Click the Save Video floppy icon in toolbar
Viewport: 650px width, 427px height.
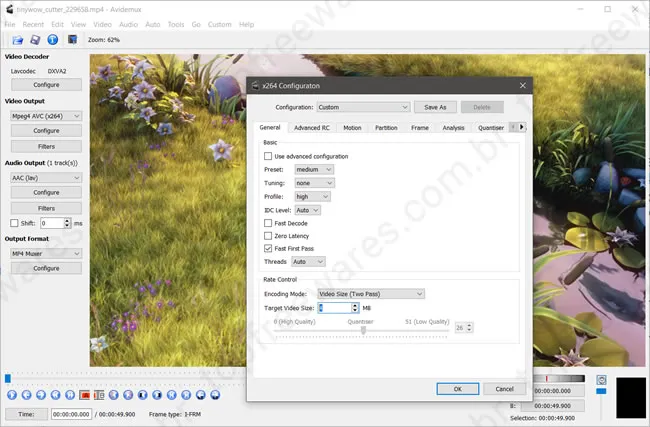pyautogui.click(x=35, y=40)
